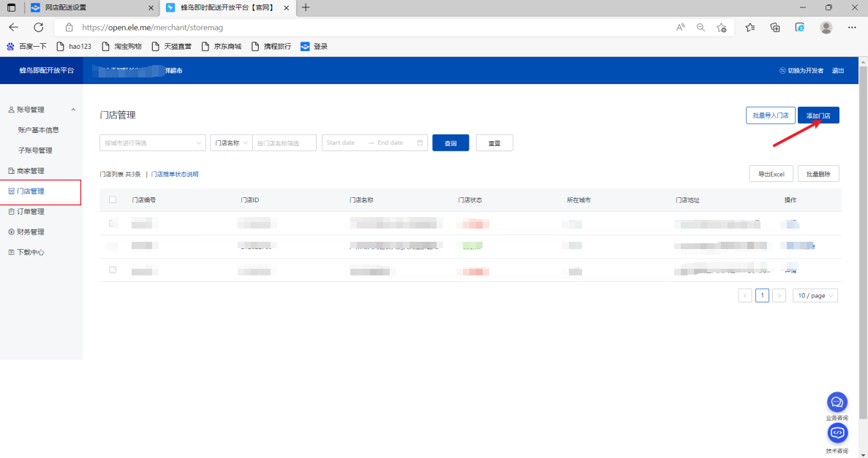
Task: Add this page to favorites star icon
Action: (722, 27)
